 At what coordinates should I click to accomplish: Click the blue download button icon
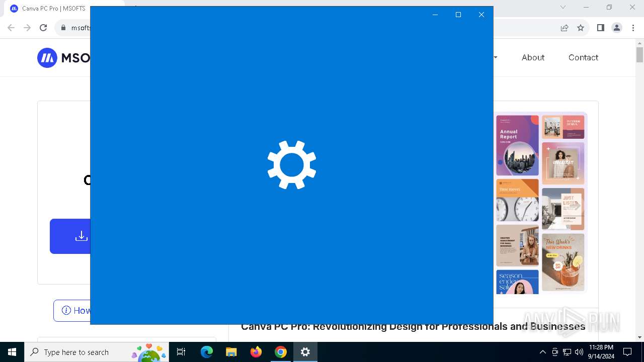point(81,236)
